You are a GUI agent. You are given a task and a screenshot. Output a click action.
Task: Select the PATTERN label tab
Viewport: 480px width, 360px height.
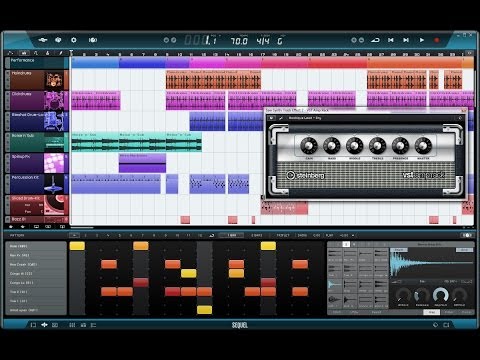(x=17, y=235)
